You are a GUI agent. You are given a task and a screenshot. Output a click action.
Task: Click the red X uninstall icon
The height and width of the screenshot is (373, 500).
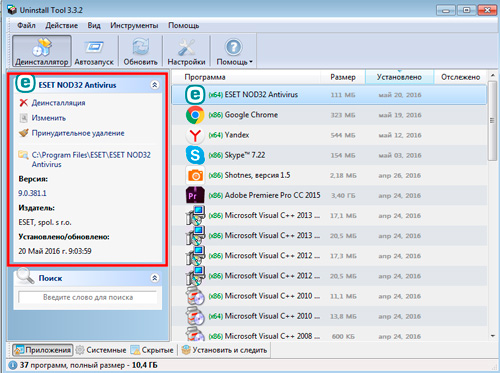(x=23, y=103)
